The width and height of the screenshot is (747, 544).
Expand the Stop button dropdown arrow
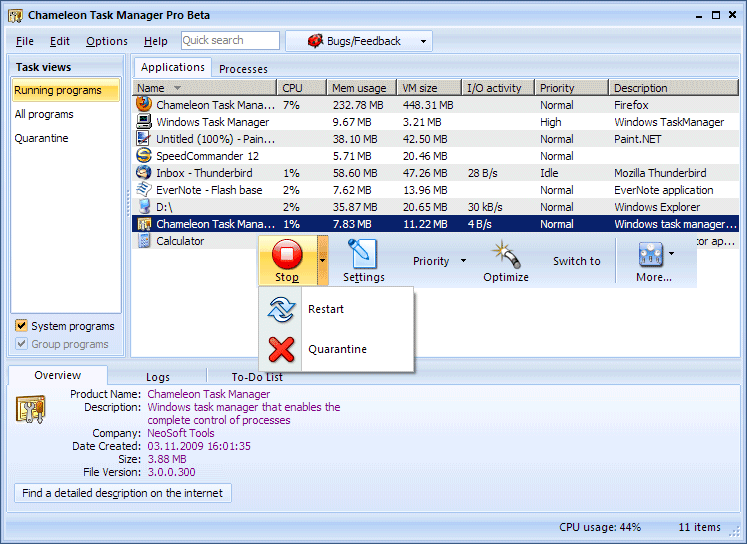pyautogui.click(x=323, y=260)
